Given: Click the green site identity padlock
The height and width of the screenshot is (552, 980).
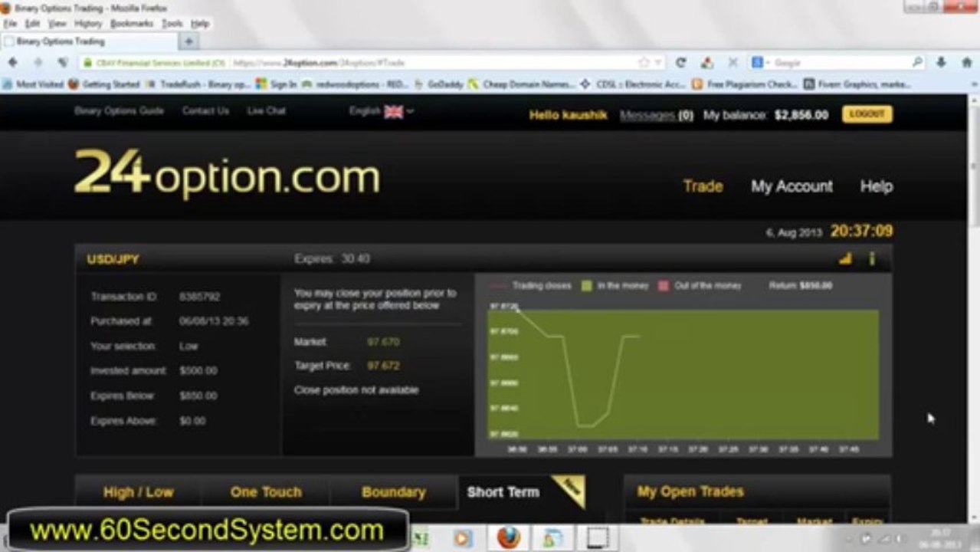Looking at the screenshot, I should click(87, 63).
